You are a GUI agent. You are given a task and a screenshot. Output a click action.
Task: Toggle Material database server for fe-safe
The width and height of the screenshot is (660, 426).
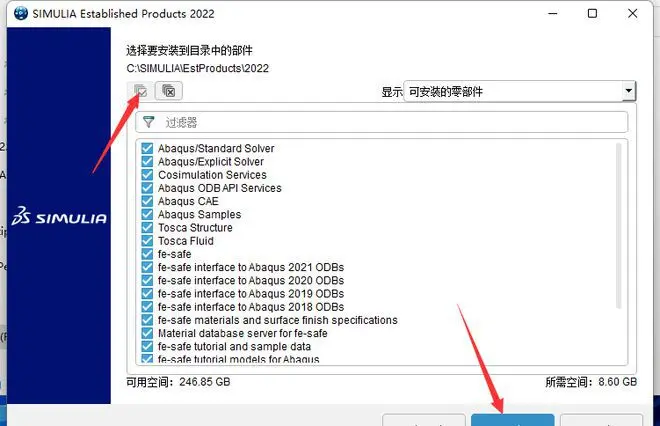147,333
